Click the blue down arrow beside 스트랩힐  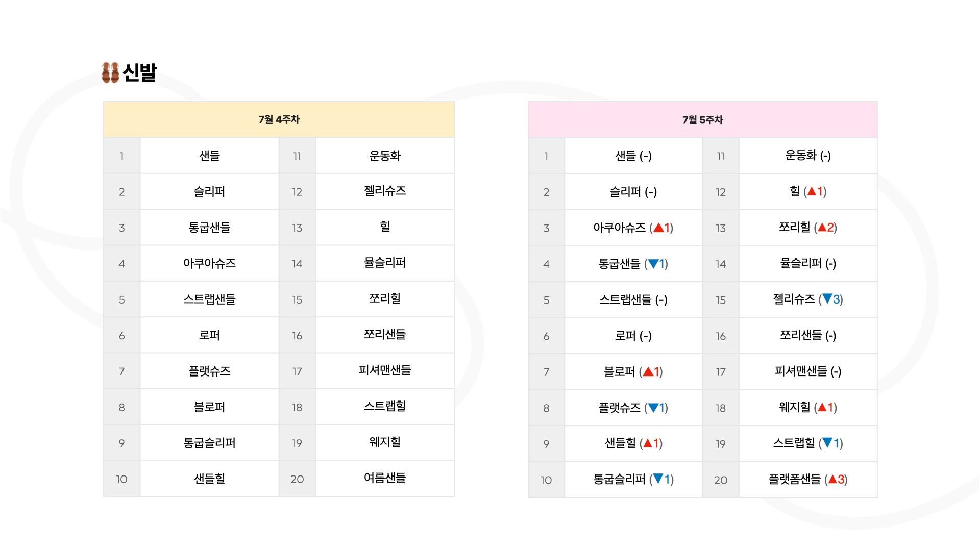pyautogui.click(x=827, y=443)
